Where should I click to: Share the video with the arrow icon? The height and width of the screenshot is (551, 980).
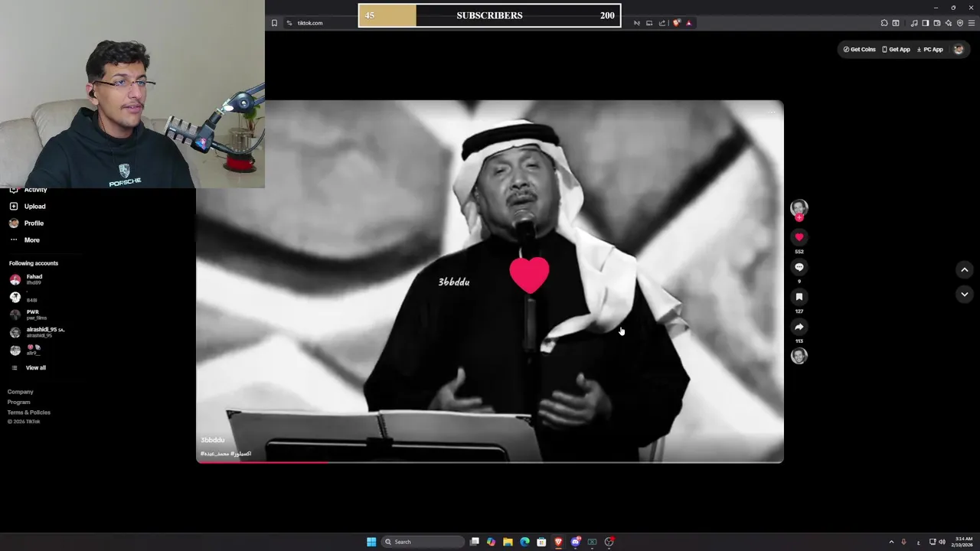tap(799, 327)
